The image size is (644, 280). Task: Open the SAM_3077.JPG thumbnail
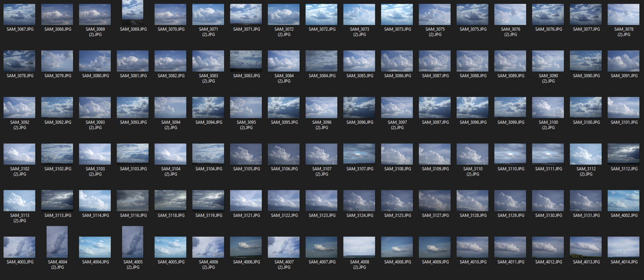pos(586,14)
